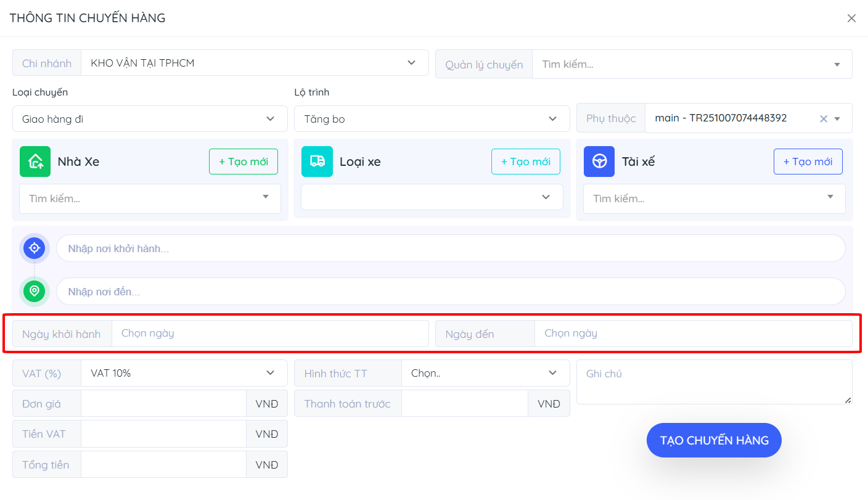868x500 pixels.
Task: Expand the Loại chuyến dropdown
Action: tap(150, 119)
